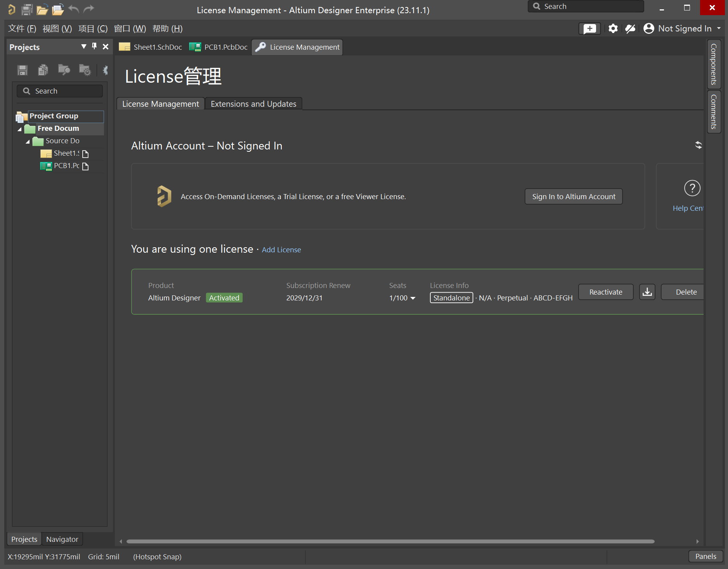728x569 pixels.
Task: Collapse the Free Documents tree node
Action: tap(19, 129)
